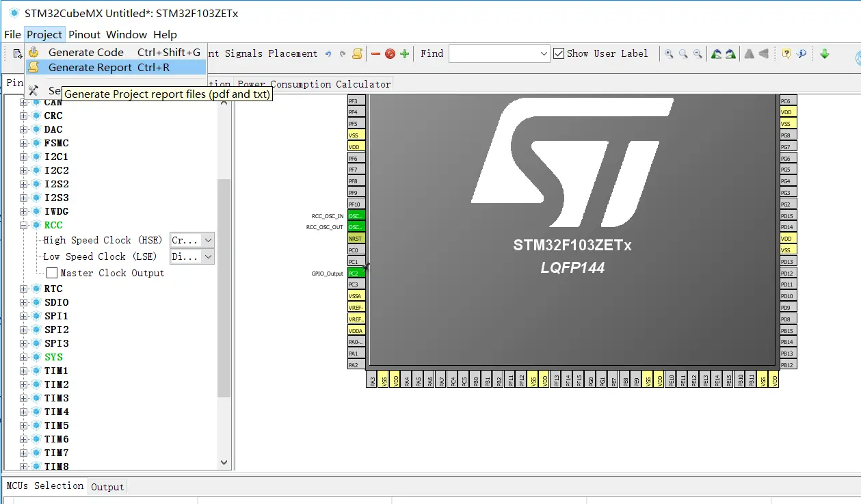Expand the DAC tree node
Viewport: 861px width, 504px height.
tap(24, 129)
